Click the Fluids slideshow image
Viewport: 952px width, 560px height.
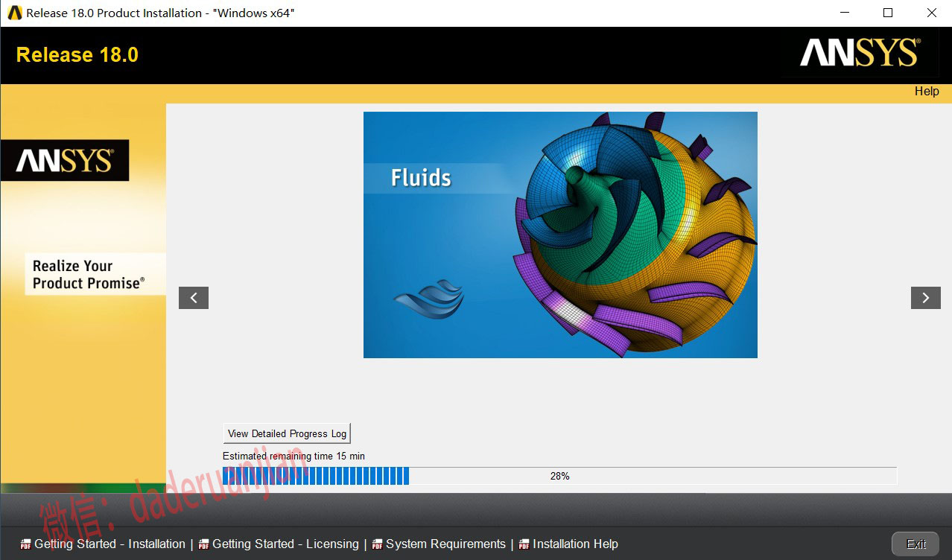560,235
